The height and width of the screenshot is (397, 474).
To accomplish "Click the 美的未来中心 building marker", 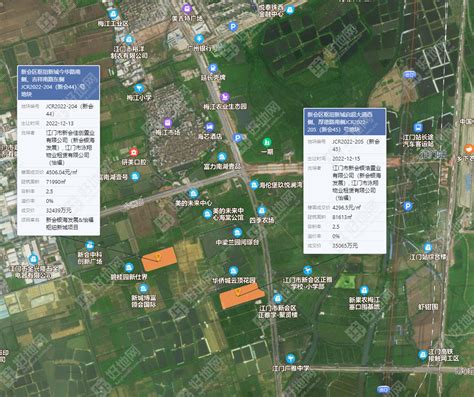I will [193, 193].
